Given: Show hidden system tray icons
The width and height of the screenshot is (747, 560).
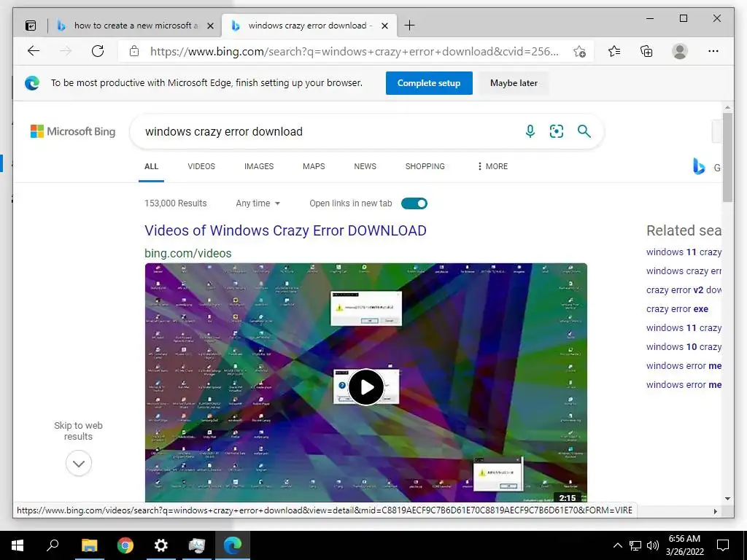Looking at the screenshot, I should [x=617, y=545].
